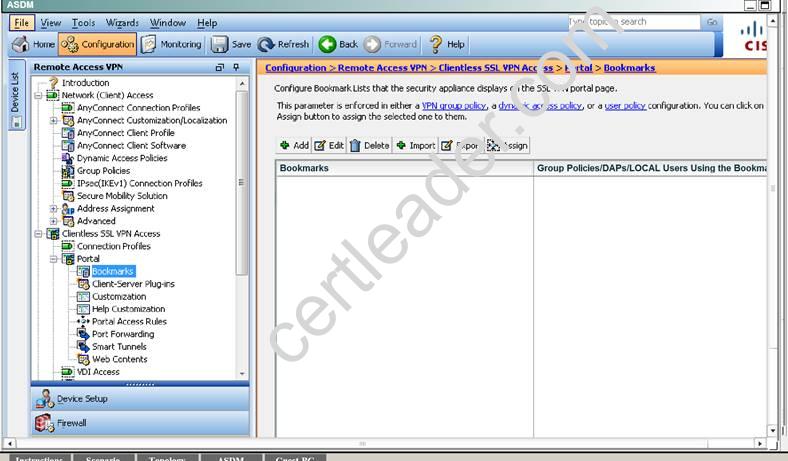
Task: Select AnyConnect Connection Profiles icon
Action: point(67,108)
